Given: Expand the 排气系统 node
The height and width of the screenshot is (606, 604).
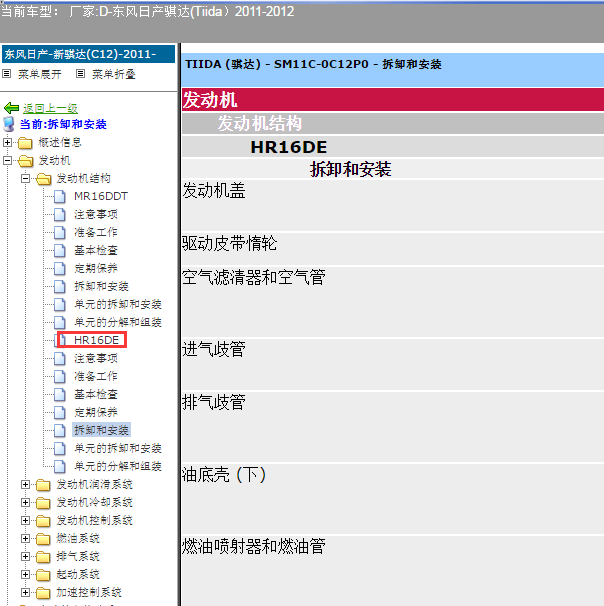Looking at the screenshot, I should [x=26, y=556].
